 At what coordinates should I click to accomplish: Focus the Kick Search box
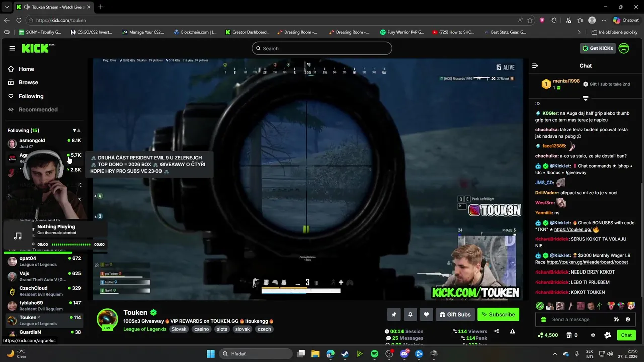pos(322,48)
